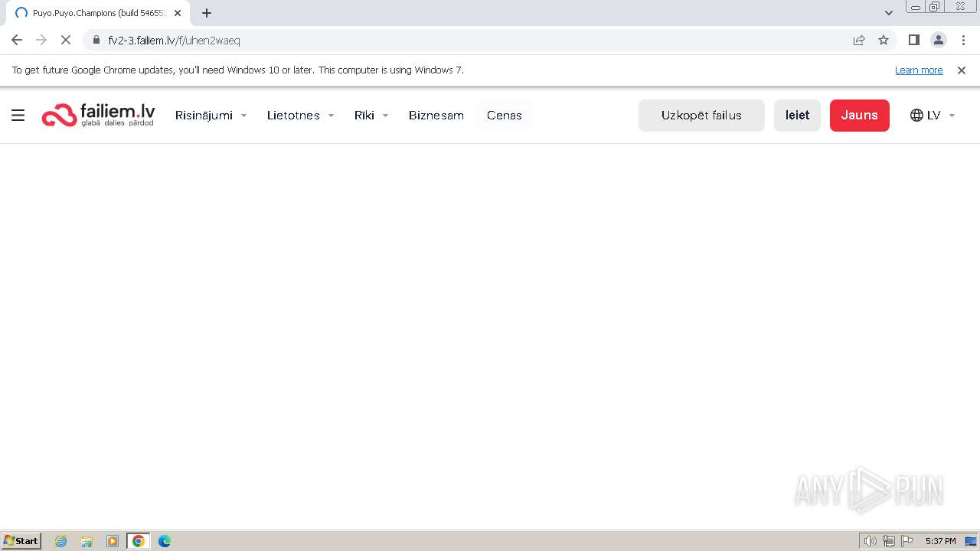Expand the Rīki dropdown menu

click(371, 116)
